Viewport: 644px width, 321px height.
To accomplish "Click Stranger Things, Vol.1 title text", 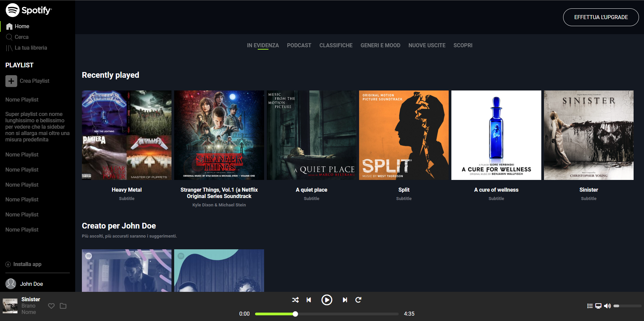I will tap(219, 193).
